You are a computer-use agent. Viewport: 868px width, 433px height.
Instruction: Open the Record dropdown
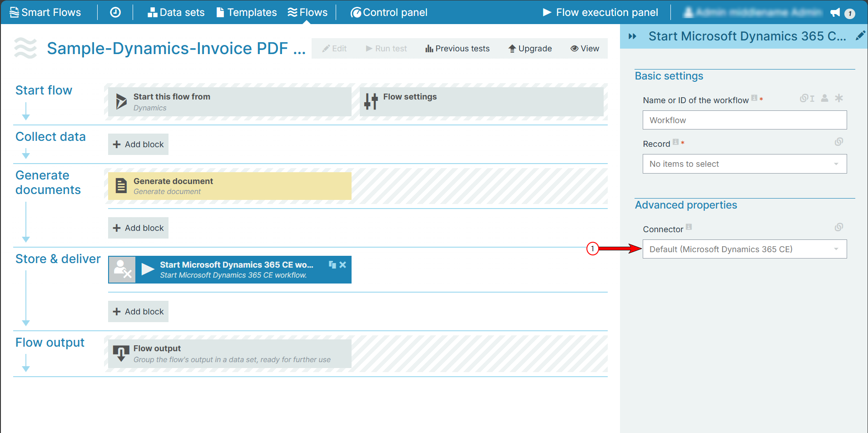[745, 164]
